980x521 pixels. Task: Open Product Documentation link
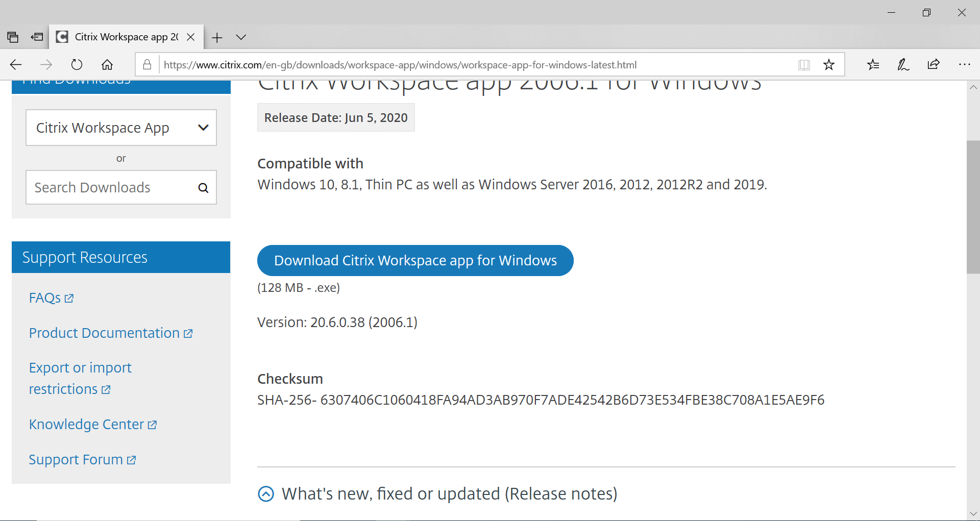[x=111, y=333]
